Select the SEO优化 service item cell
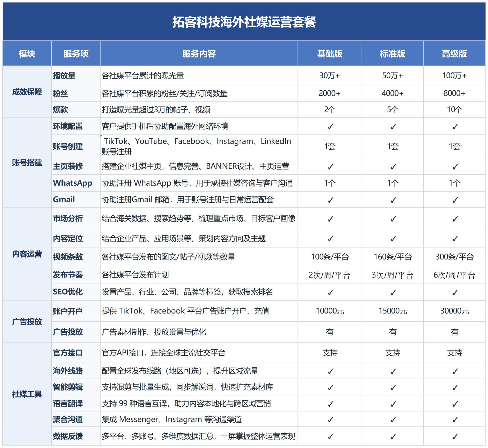 pos(76,292)
